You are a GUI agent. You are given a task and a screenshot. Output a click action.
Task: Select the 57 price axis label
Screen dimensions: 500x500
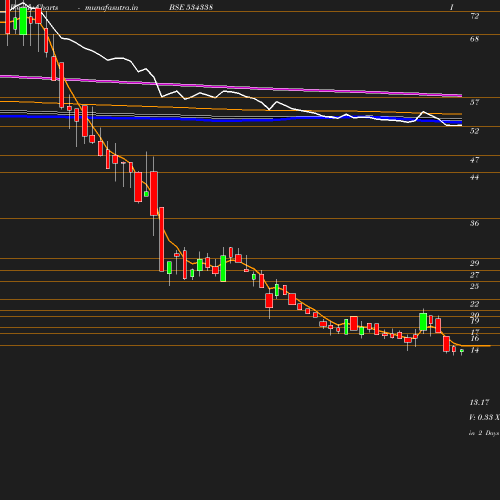pyautogui.click(x=474, y=102)
